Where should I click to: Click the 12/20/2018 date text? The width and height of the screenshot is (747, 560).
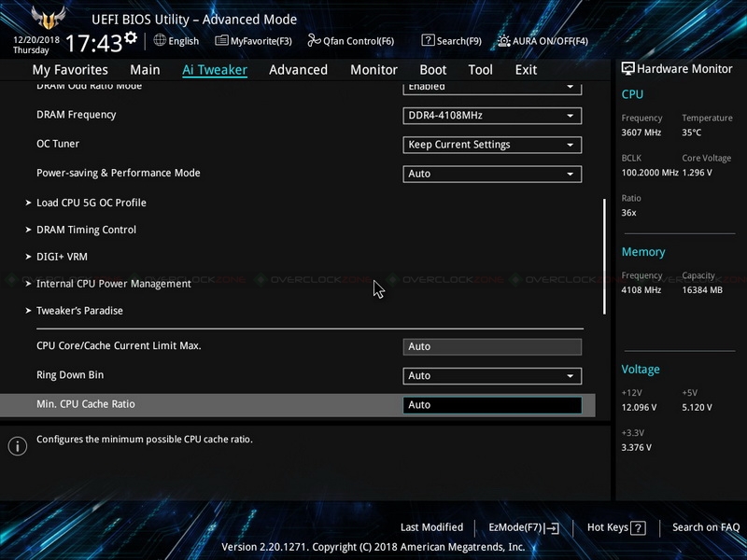(36, 40)
